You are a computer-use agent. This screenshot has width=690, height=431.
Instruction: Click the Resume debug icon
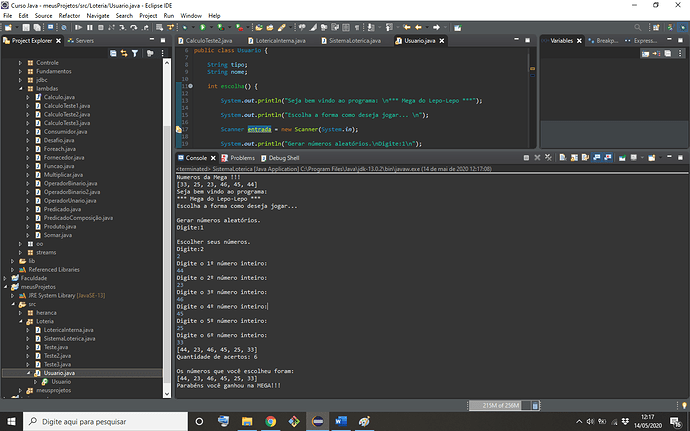[x=78, y=28]
